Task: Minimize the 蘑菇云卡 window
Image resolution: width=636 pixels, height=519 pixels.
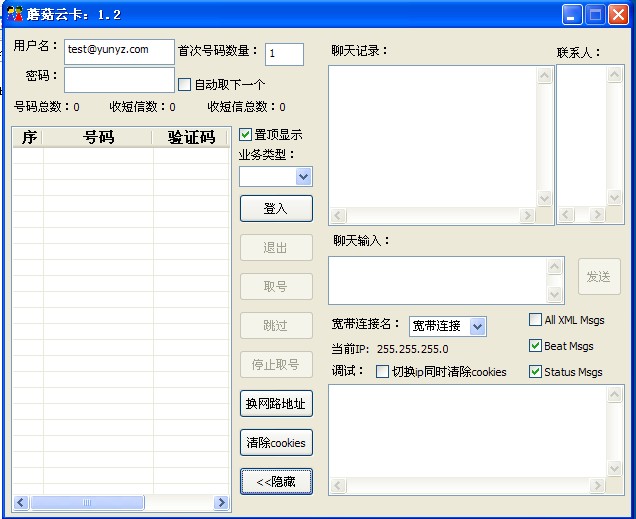Action: click(x=572, y=15)
